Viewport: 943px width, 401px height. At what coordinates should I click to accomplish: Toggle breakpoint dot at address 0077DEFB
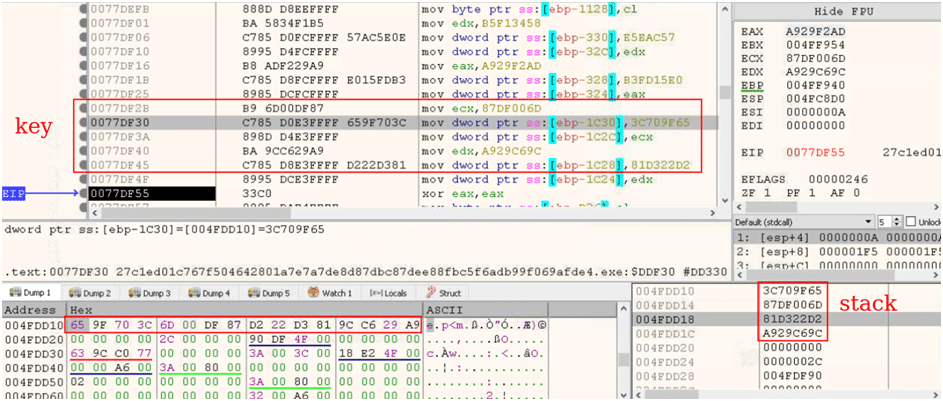click(x=83, y=10)
